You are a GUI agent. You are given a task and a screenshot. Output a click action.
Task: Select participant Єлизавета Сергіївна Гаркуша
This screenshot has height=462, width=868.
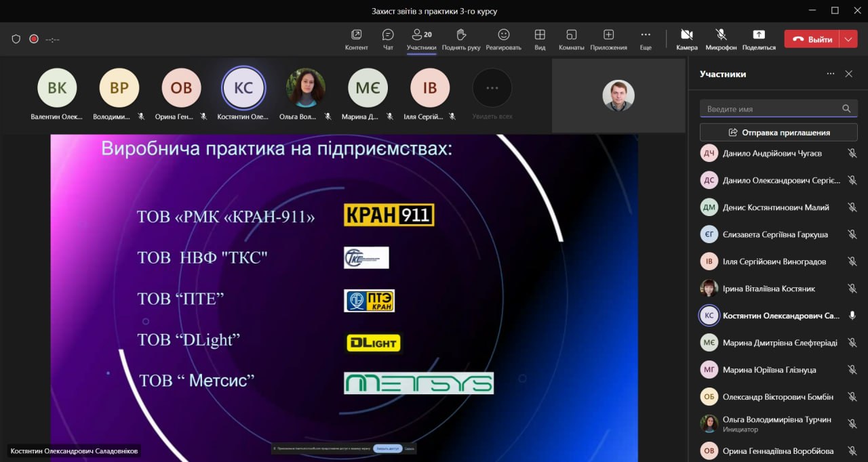point(778,234)
